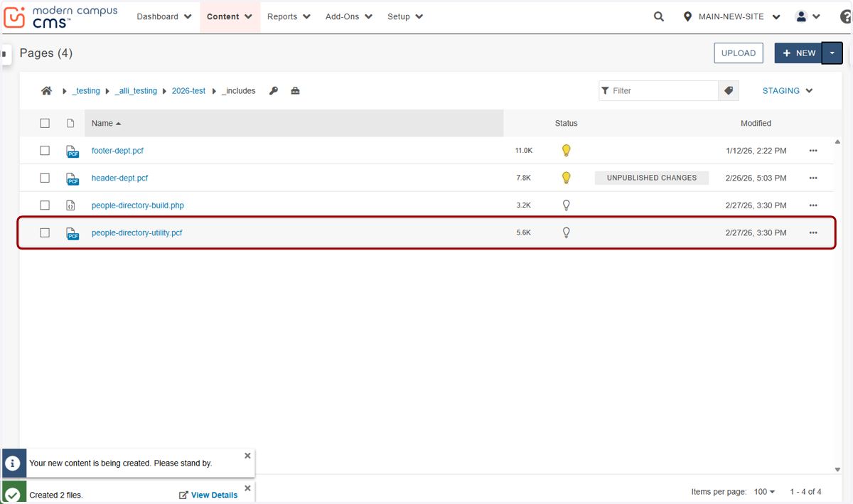The image size is (853, 504).
Task: Click the list scrollbar down arrow
Action: pyautogui.click(x=837, y=469)
